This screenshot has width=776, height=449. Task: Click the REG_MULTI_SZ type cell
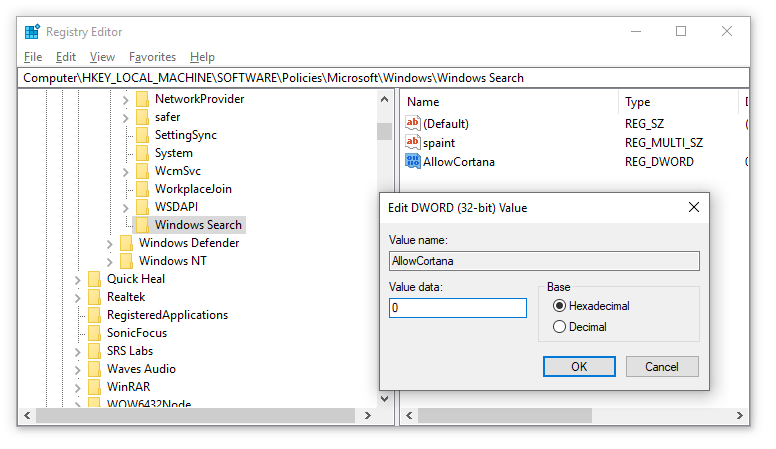pyautogui.click(x=664, y=143)
